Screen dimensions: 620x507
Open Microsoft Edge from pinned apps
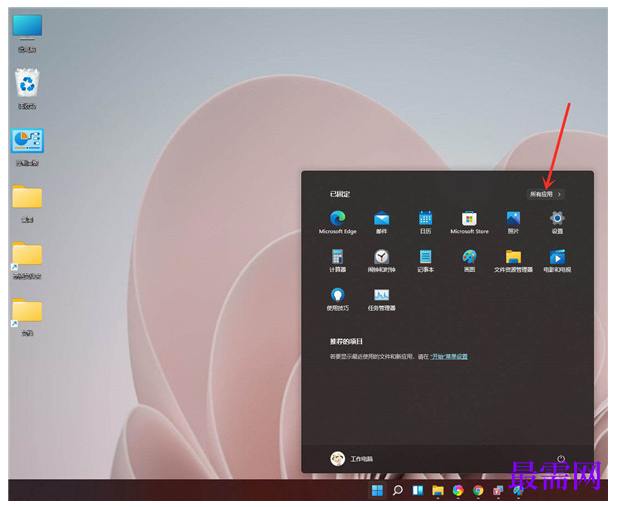tap(337, 222)
